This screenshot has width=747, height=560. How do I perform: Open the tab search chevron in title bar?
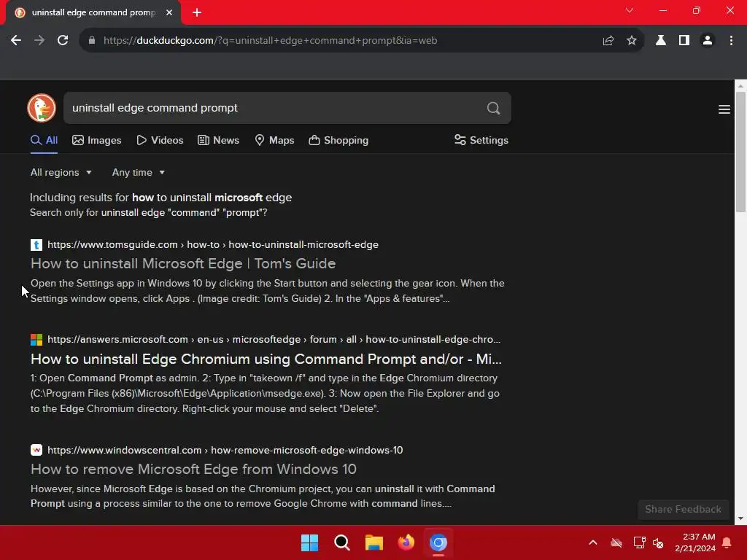[630, 10]
